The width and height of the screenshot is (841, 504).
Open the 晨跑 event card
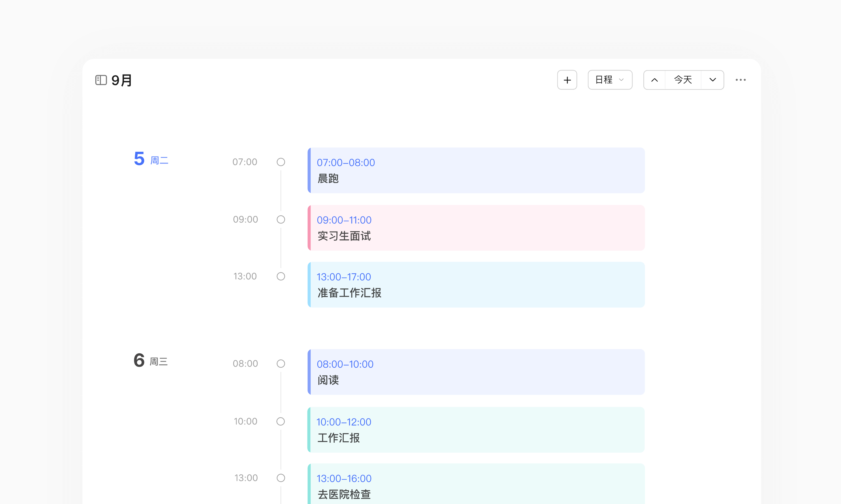coord(476,171)
